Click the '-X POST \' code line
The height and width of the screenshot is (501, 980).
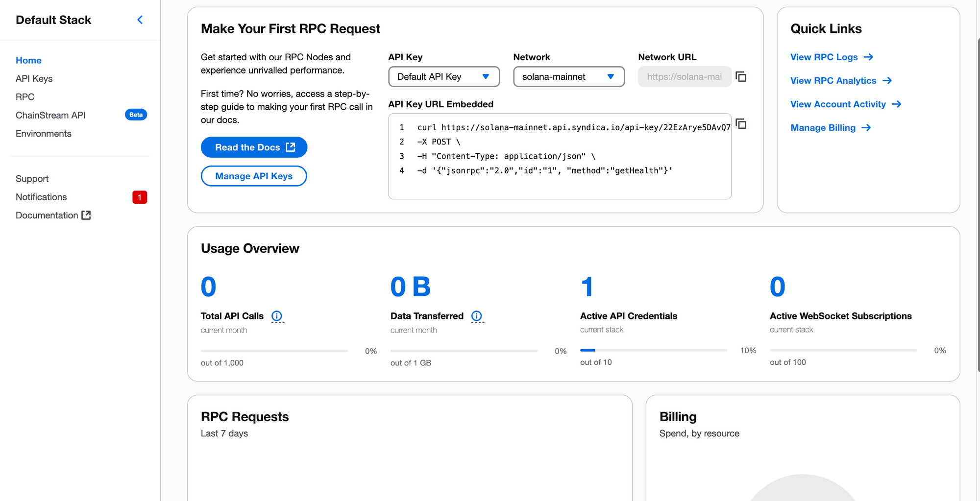tap(439, 142)
